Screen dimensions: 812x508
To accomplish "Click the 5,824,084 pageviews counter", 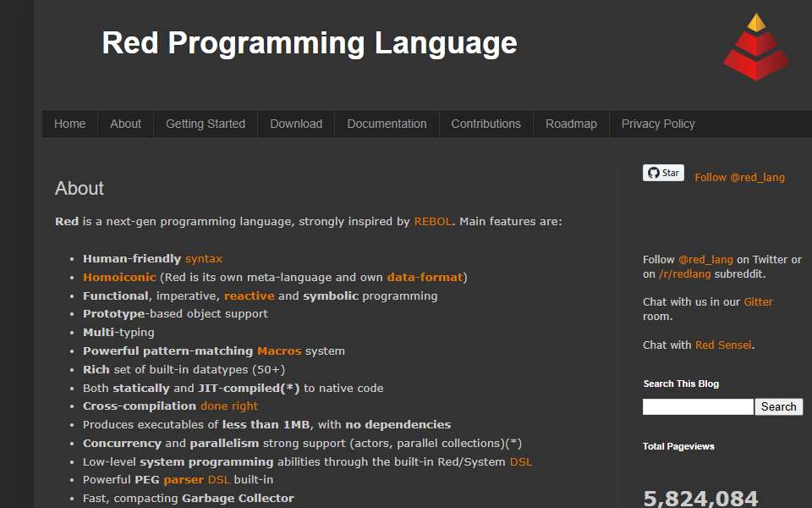I will (700, 499).
